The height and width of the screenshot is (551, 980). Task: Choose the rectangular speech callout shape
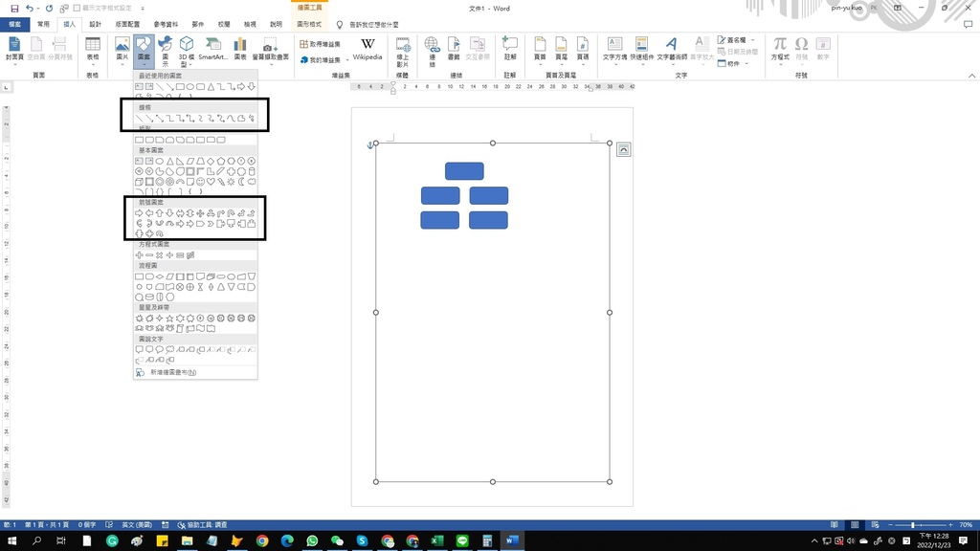coord(140,350)
